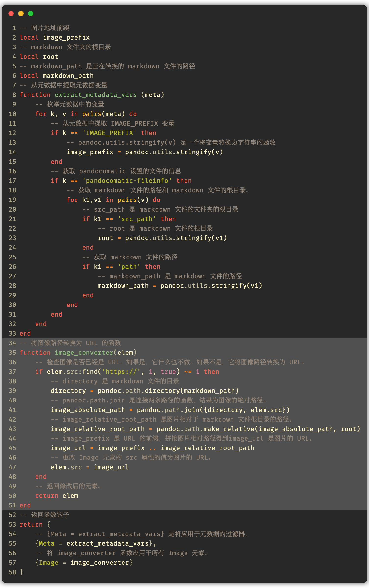369x588 pixels.
Task: Click 'elem.src = image_url' on line 47
Action: pos(90,467)
